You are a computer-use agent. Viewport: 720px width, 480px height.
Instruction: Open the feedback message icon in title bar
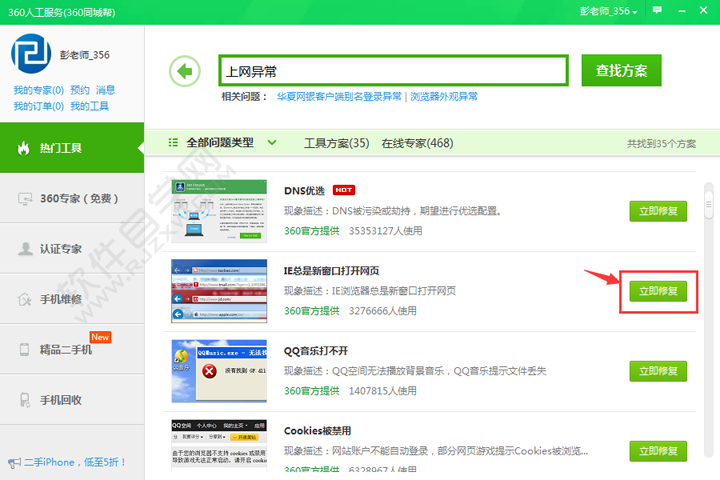658,10
